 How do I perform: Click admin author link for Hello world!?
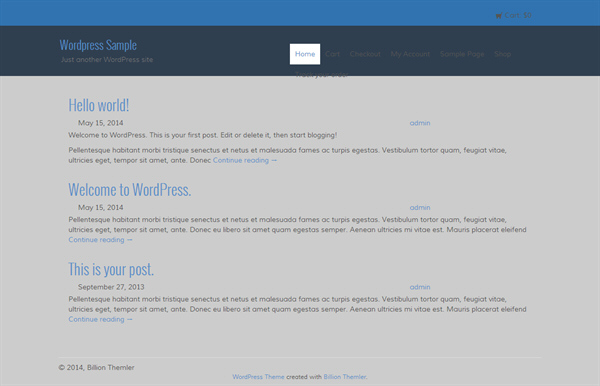(x=420, y=123)
